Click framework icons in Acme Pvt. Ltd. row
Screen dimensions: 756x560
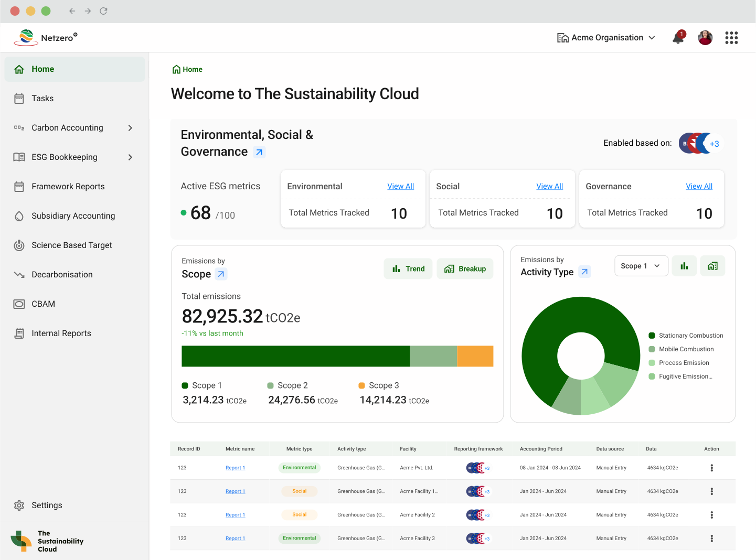click(478, 468)
